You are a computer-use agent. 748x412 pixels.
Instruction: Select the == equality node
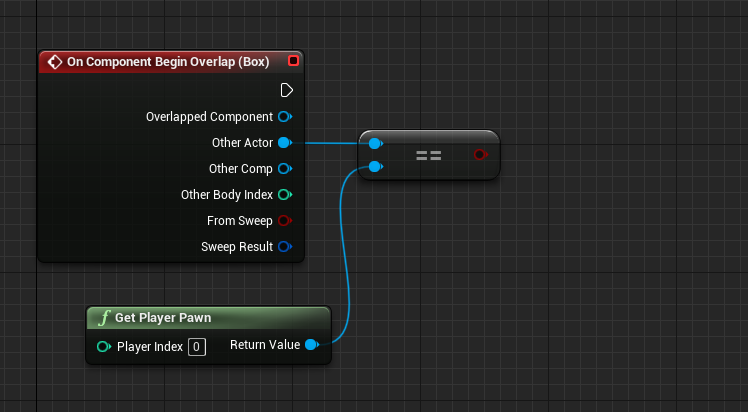pyautogui.click(x=429, y=155)
